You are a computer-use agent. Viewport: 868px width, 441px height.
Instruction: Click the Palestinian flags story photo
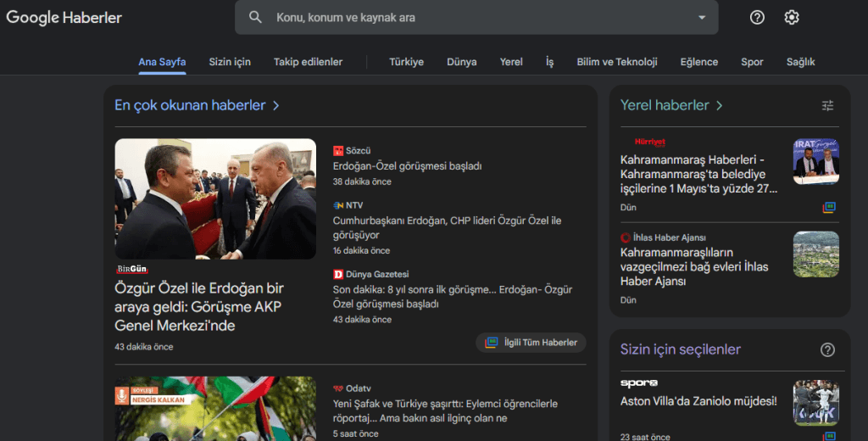(x=215, y=409)
